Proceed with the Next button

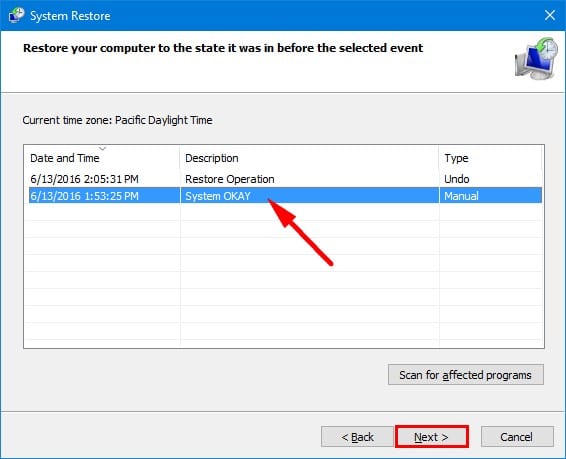tap(431, 437)
